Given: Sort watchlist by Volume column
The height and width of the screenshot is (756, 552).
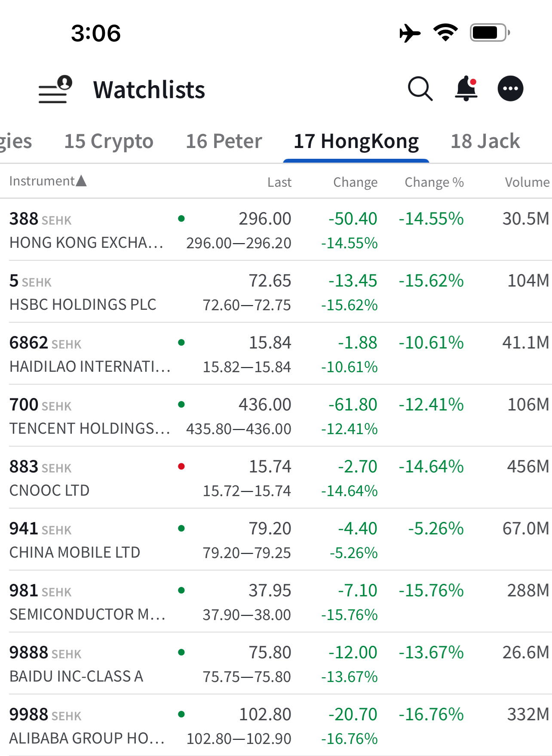Looking at the screenshot, I should coord(527,182).
